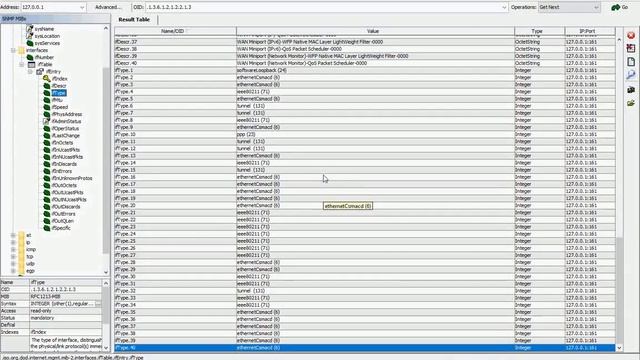The image size is (640, 360).
Task: Click the leaf icon beside ifMtu
Action: pyautogui.click(x=47, y=100)
